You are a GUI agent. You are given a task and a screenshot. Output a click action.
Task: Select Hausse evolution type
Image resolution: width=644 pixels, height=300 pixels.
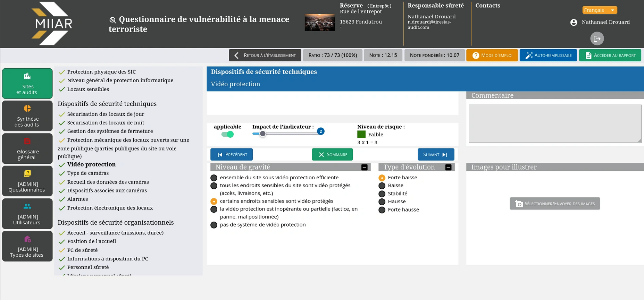[382, 202]
